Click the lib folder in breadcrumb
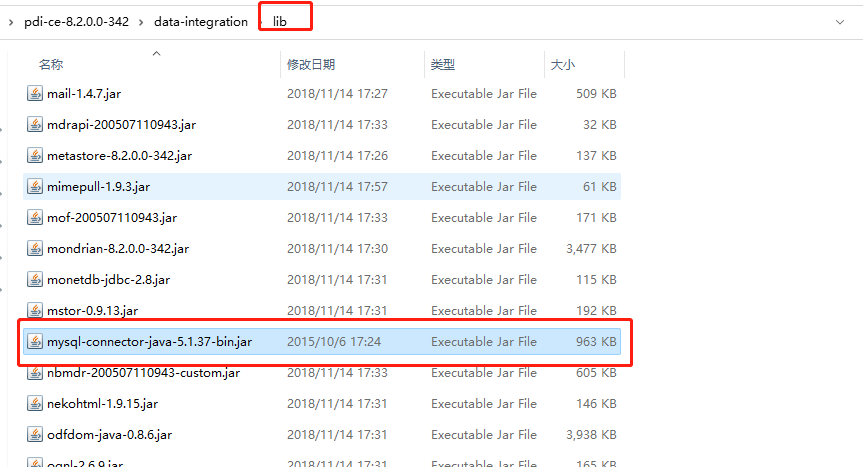Image resolution: width=863 pixels, height=467 pixels. pyautogui.click(x=280, y=21)
